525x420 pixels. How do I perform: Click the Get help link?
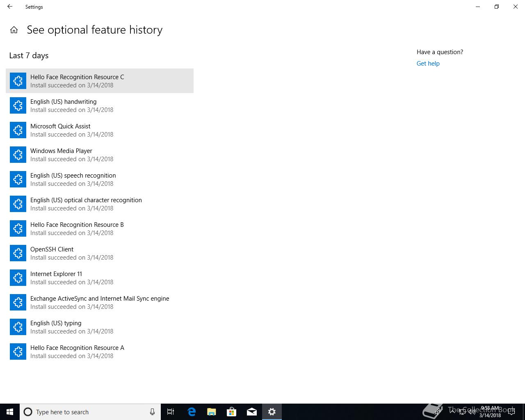(x=428, y=64)
